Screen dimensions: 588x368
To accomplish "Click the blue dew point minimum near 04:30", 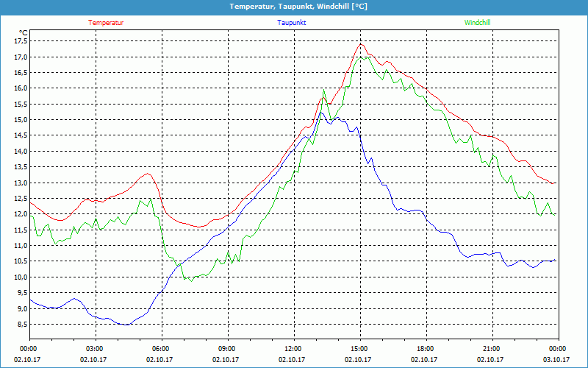I will click(126, 325).
